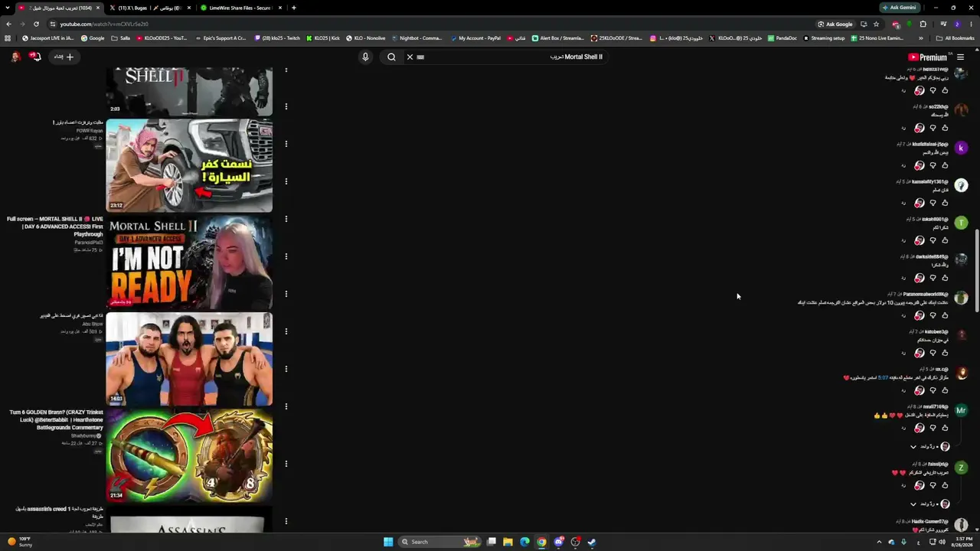Click the YouTube search input field
The height and width of the screenshot is (551, 980).
513,57
